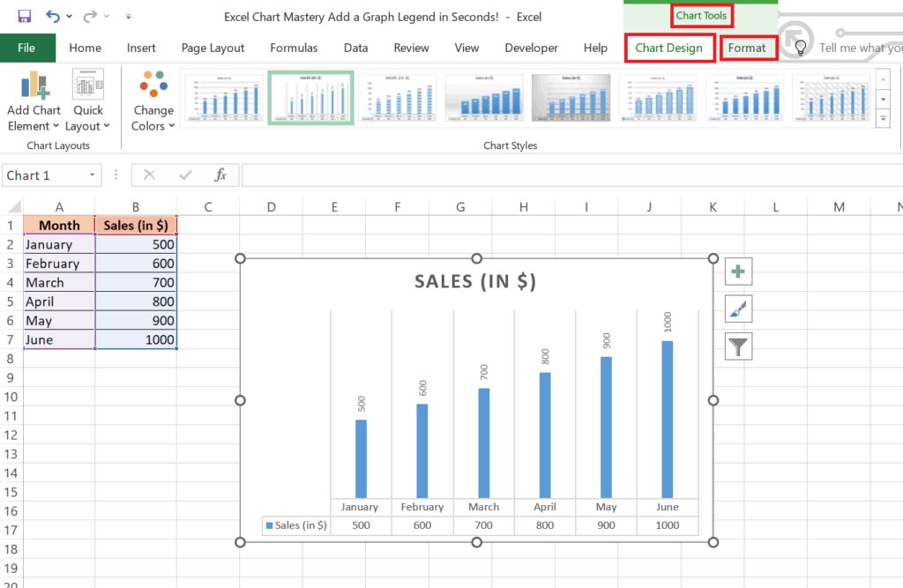Click the Chart Filters funnel button
This screenshot has height=588, width=903.
click(738, 346)
